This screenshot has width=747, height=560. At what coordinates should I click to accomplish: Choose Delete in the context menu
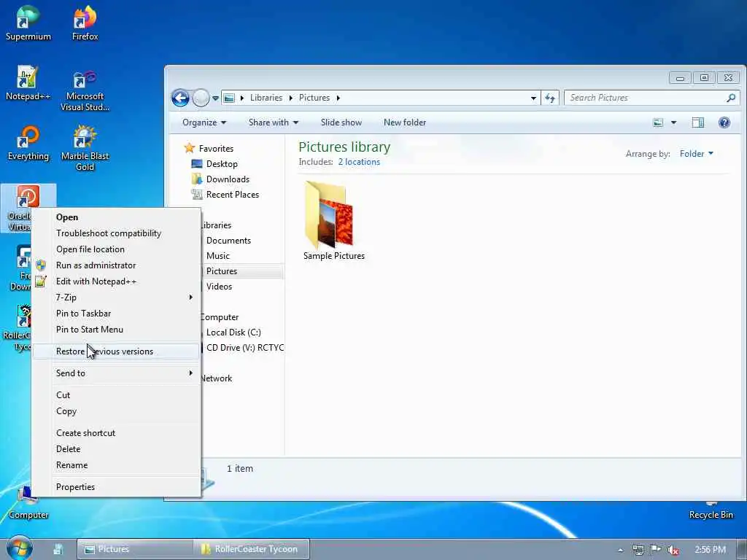[116, 449]
